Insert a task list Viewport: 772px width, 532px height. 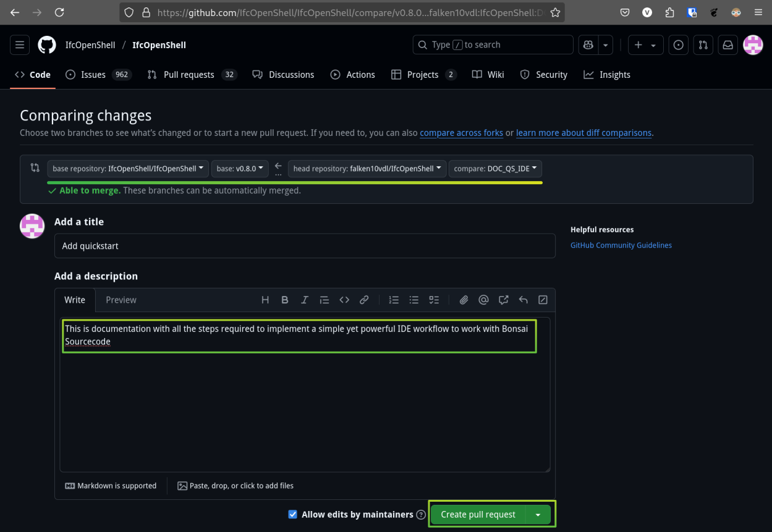[434, 300]
